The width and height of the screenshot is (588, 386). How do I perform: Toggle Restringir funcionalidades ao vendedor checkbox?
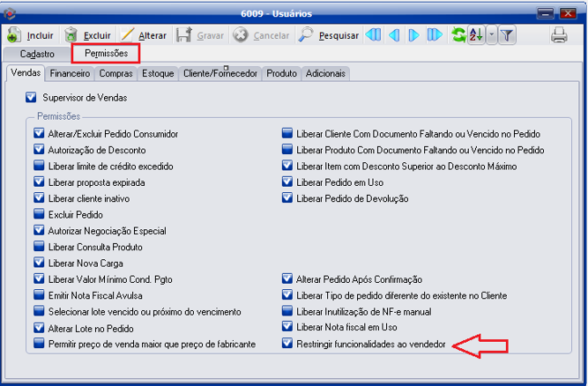click(287, 343)
